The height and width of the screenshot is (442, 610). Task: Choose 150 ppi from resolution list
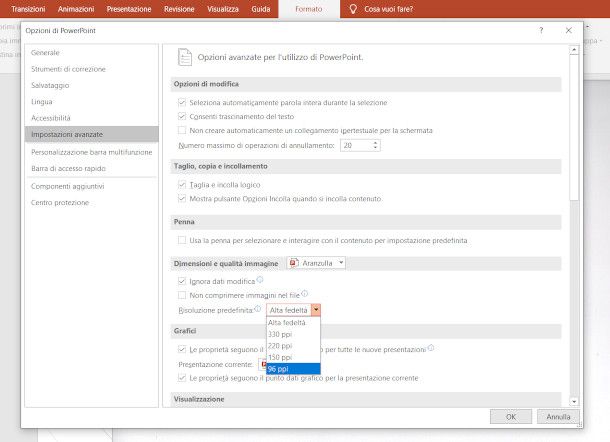(293, 357)
